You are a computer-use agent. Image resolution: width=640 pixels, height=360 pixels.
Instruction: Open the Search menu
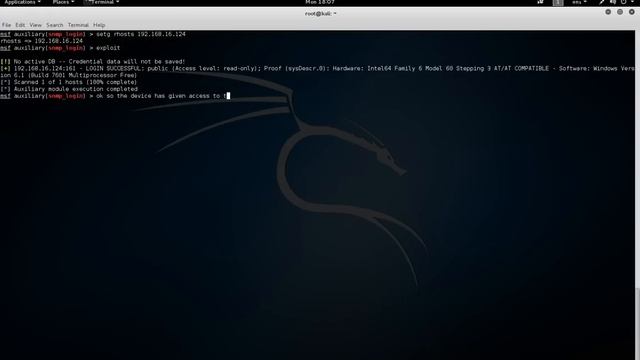point(55,25)
